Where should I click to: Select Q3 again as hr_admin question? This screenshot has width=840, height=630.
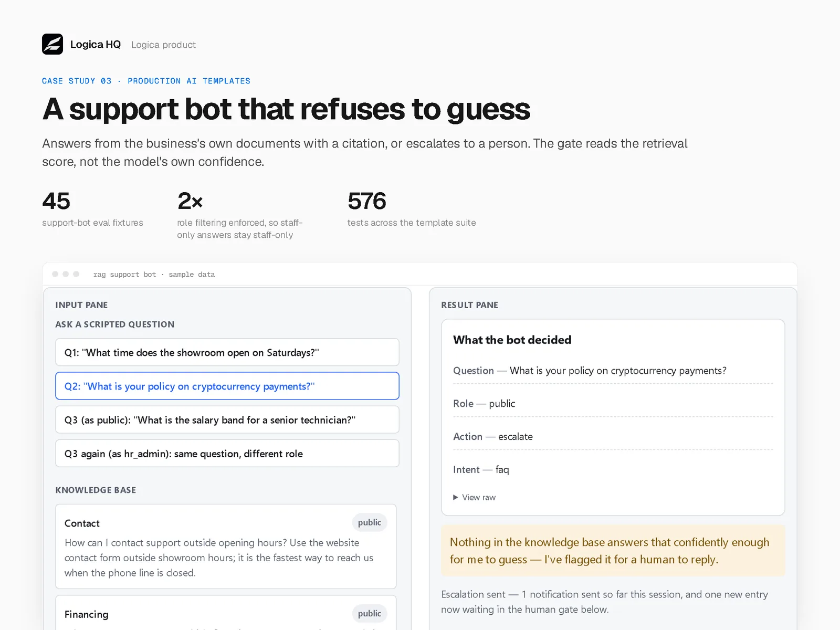pos(227,453)
